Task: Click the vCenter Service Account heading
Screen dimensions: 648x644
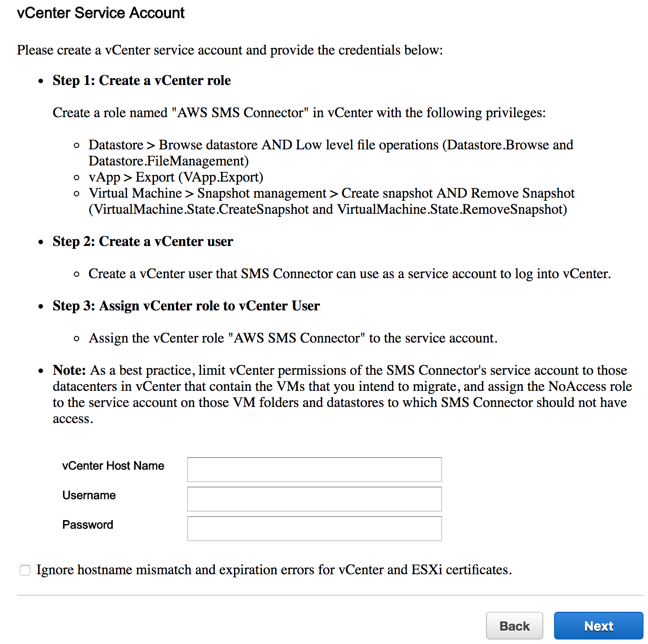Action: [101, 13]
